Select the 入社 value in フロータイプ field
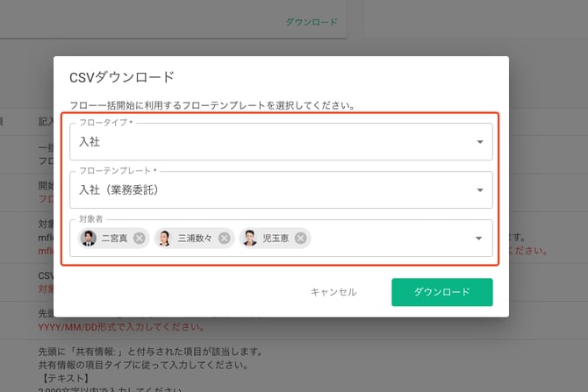Image resolution: width=588 pixels, height=392 pixels. point(91,141)
